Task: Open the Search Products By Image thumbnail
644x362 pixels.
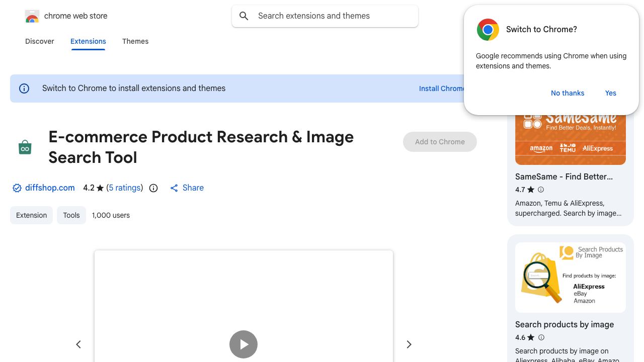Action: pyautogui.click(x=571, y=278)
